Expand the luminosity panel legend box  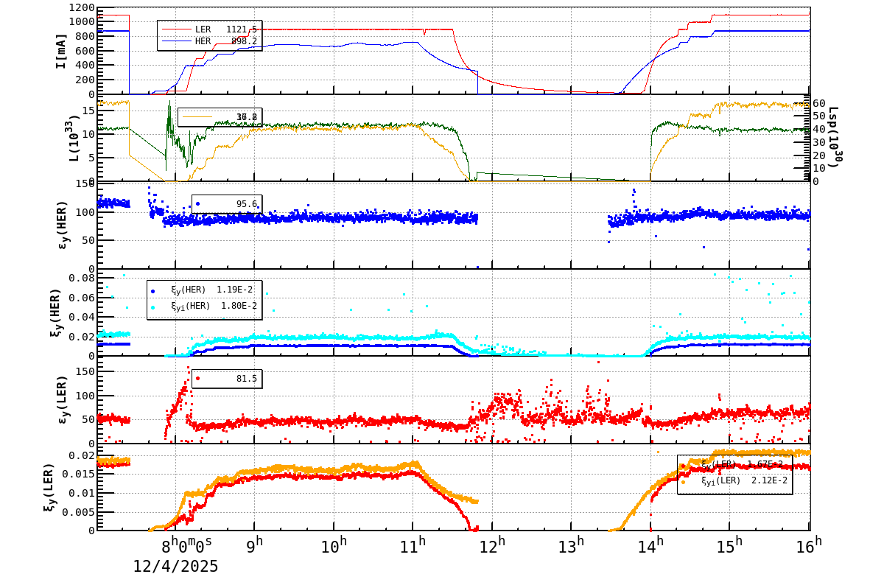pyautogui.click(x=221, y=116)
